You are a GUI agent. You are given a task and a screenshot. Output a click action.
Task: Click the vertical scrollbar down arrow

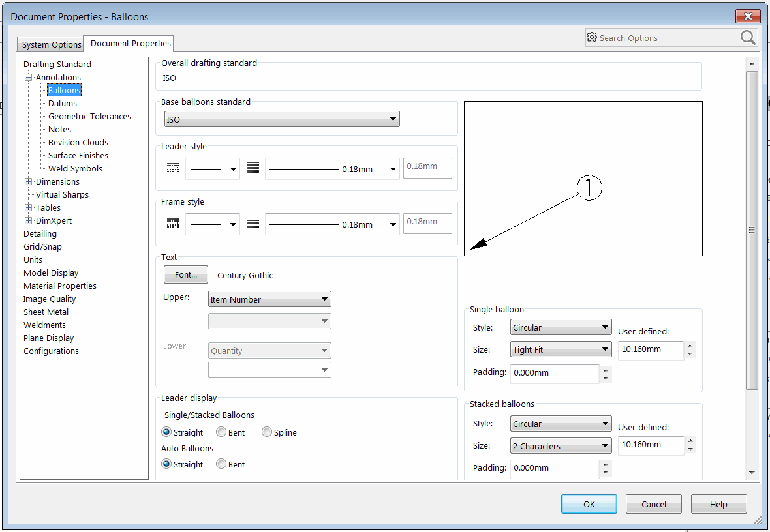pos(752,473)
